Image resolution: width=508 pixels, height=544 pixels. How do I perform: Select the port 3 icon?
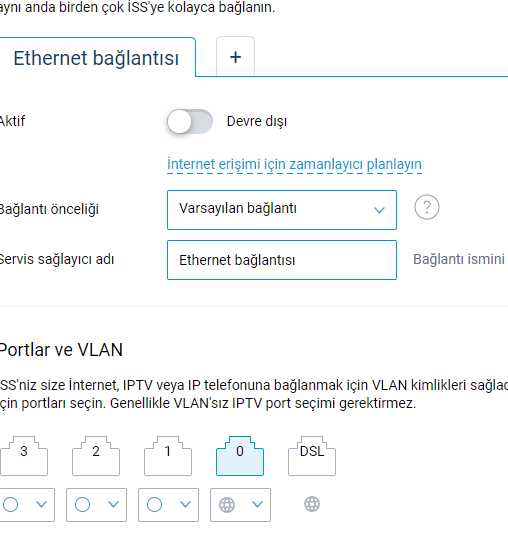point(24,456)
